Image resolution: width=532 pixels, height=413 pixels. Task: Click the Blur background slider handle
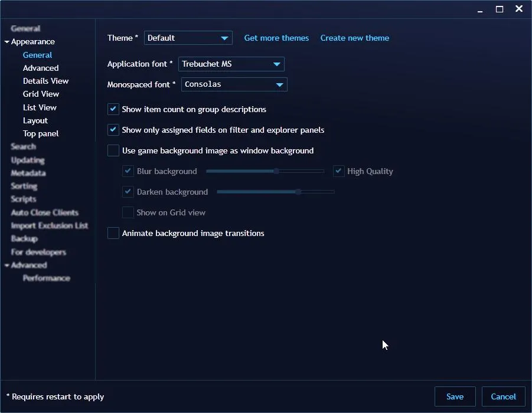coord(276,171)
